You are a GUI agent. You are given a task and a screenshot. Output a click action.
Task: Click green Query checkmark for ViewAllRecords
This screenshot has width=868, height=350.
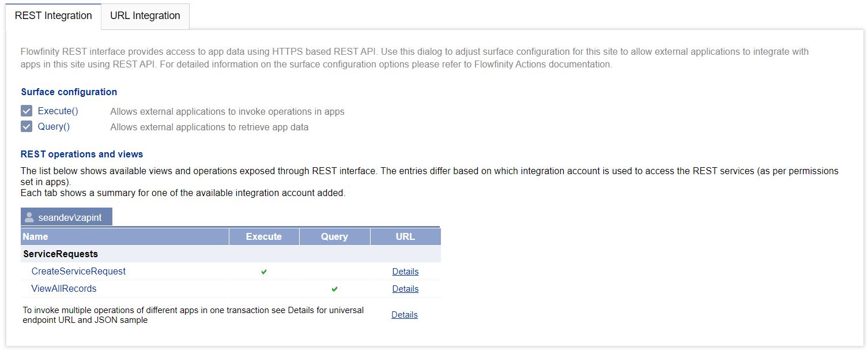[x=335, y=289]
